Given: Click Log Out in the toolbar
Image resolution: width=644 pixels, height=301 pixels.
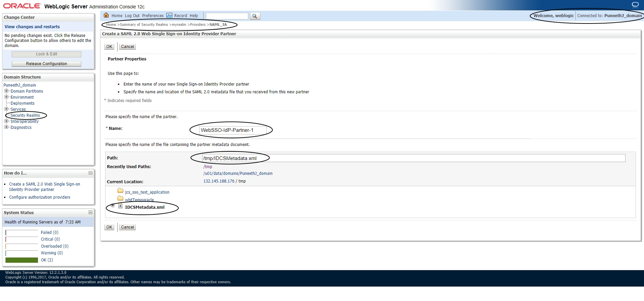Looking at the screenshot, I should [132, 16].
